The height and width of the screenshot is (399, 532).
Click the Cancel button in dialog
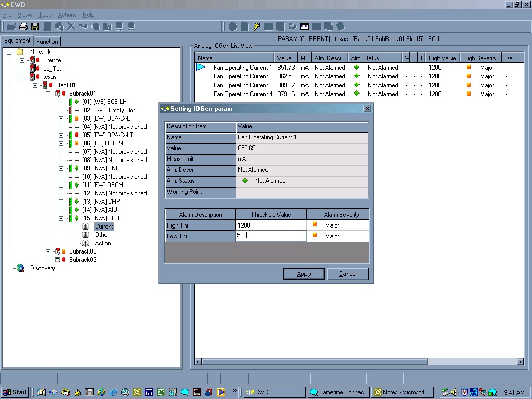(x=348, y=274)
